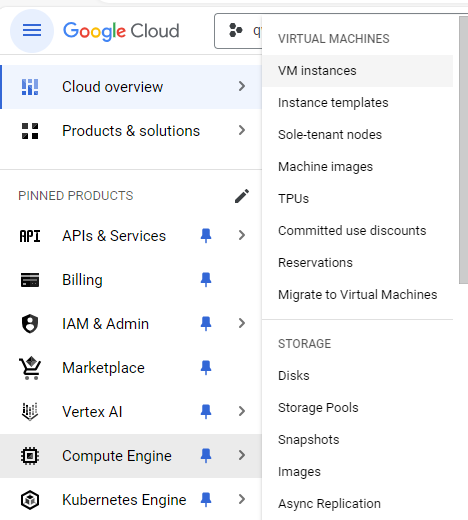Open Billing page

[x=82, y=280]
